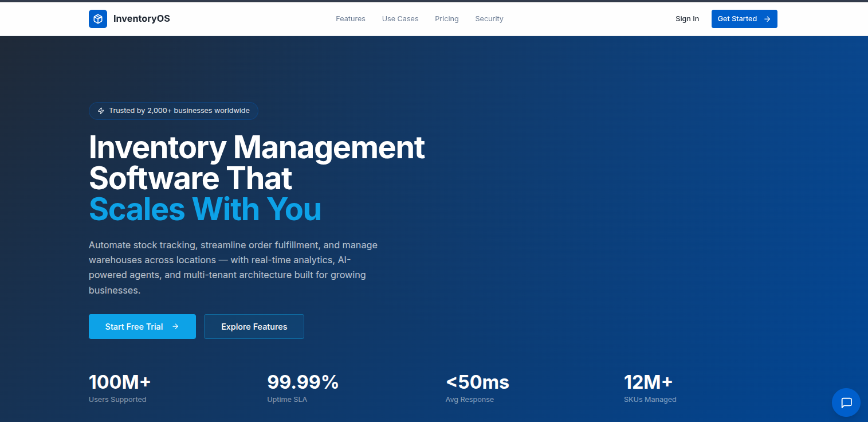Click the InventoryOS cube logo icon
This screenshot has width=868, height=422.
click(98, 19)
